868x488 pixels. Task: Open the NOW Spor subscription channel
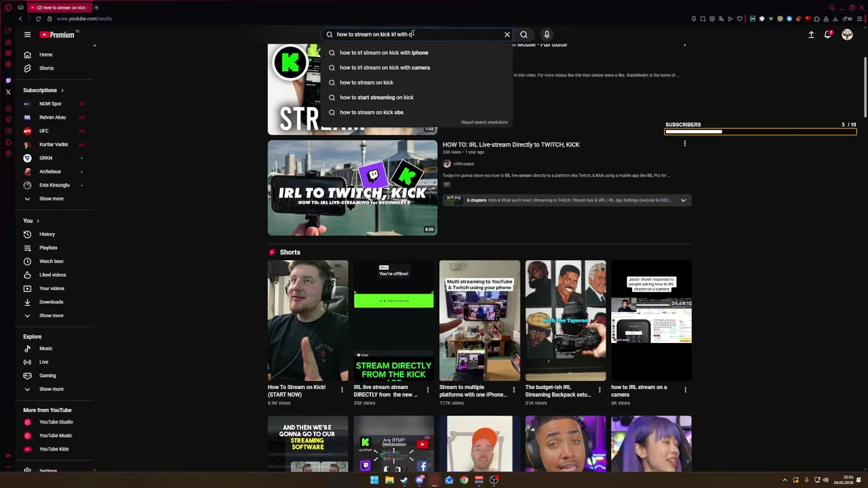53,104
